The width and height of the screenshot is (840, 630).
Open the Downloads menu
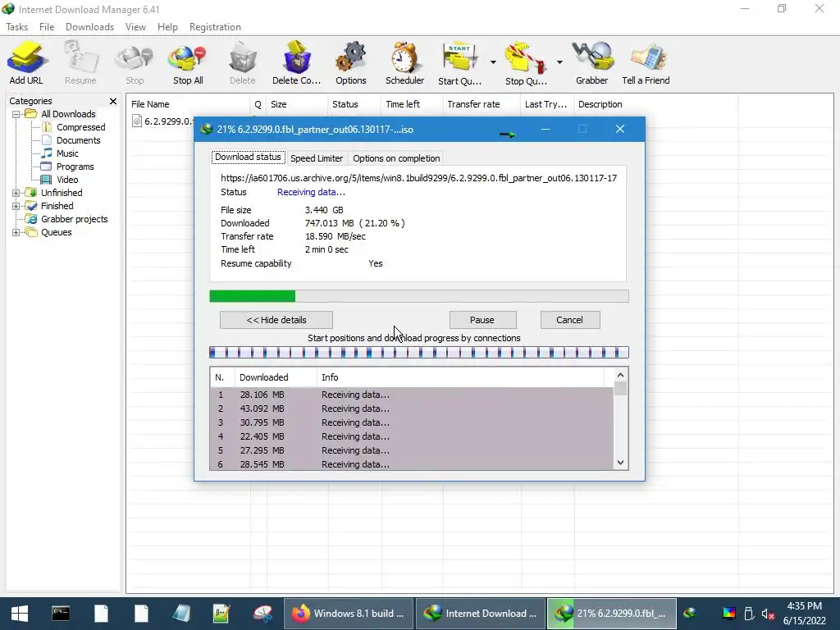tap(89, 27)
